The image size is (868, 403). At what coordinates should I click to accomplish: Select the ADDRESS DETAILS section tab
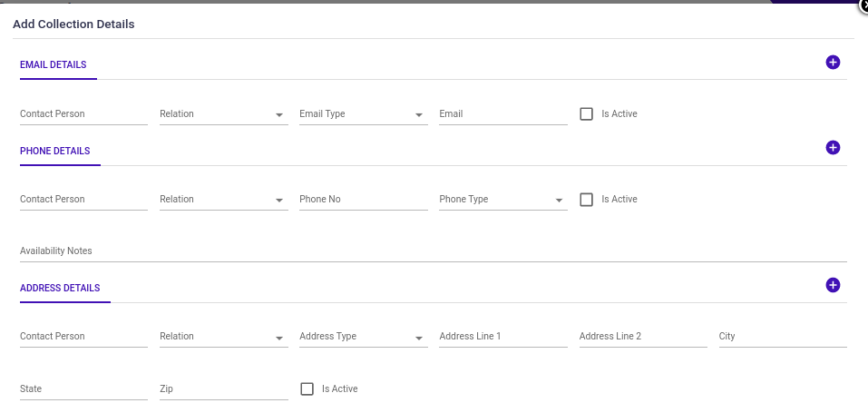click(x=60, y=289)
